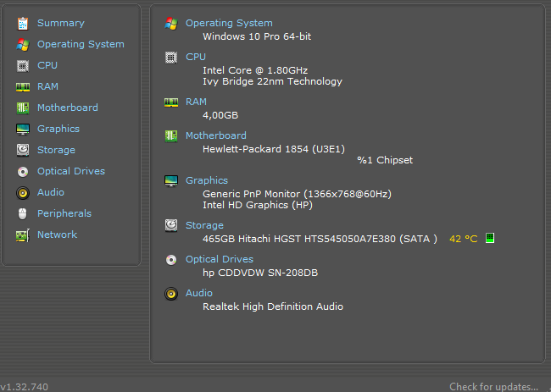Viewport: 551px width, 392px height.
Task: Select Audio in the sidebar
Action: (51, 192)
